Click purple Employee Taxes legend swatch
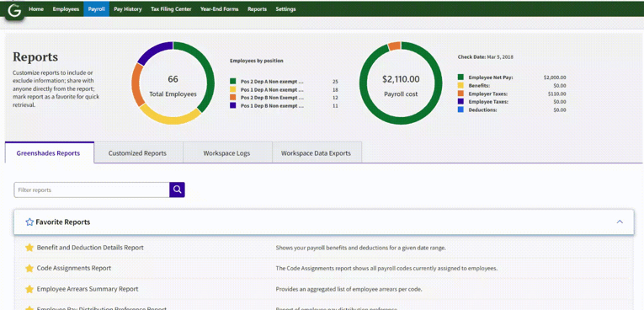This screenshot has height=310, width=644. pyautogui.click(x=460, y=102)
